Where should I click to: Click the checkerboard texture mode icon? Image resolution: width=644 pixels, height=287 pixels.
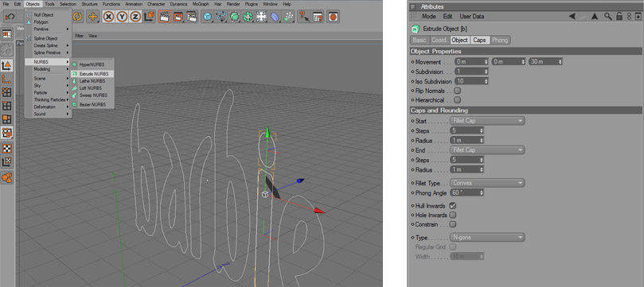[x=7, y=149]
